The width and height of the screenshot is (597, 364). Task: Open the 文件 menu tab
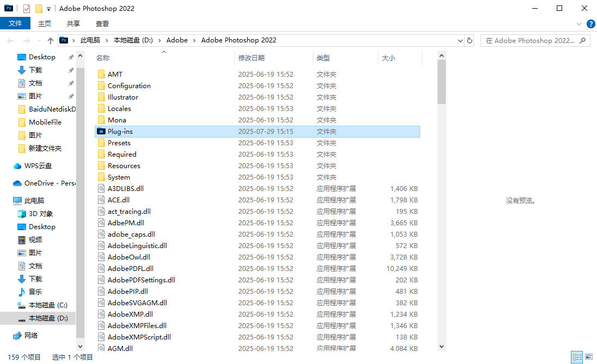coord(15,23)
